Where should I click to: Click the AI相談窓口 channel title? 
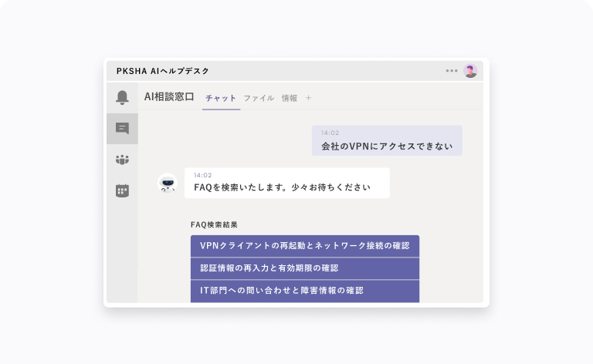(x=169, y=96)
